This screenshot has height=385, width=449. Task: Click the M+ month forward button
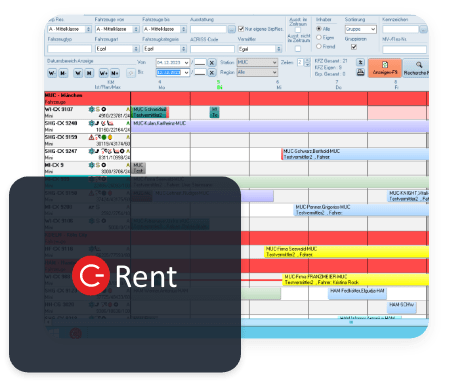pyautogui.click(x=115, y=73)
